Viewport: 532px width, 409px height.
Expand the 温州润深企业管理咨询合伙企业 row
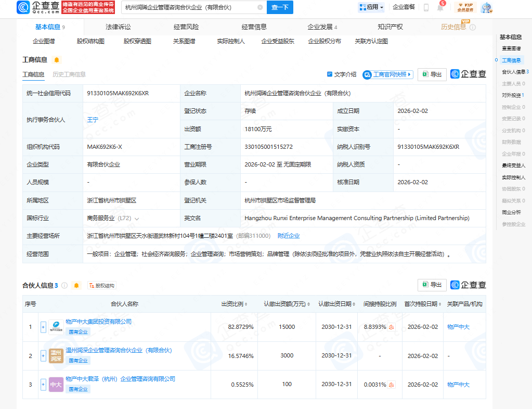[43, 355]
